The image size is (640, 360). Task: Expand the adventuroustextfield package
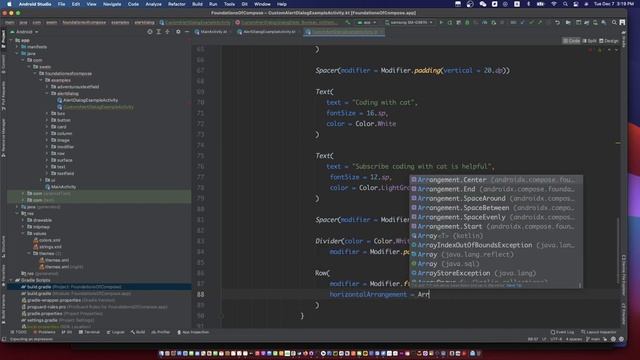47,87
